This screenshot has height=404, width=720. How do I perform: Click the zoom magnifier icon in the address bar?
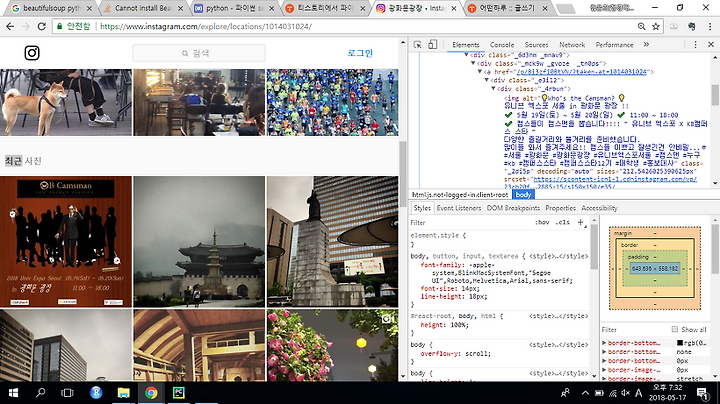click(641, 27)
